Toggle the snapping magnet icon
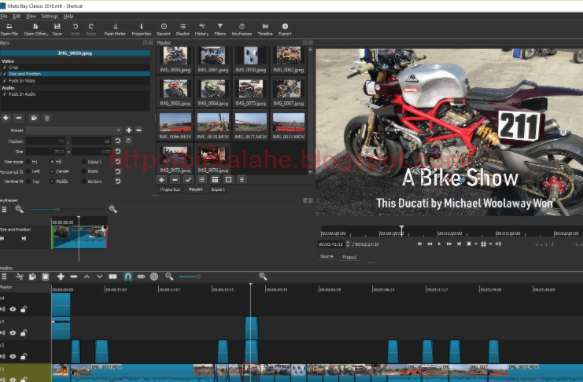The image size is (583, 382). point(128,276)
